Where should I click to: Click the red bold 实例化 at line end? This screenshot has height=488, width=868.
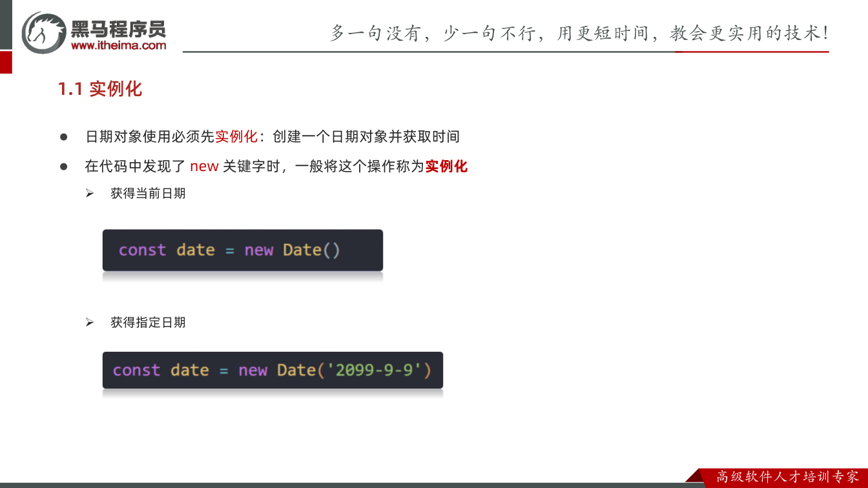[x=446, y=167]
